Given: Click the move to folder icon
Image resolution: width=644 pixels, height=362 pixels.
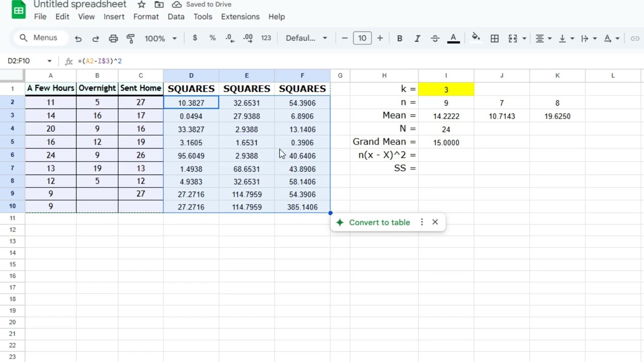Looking at the screenshot, I should click(159, 5).
